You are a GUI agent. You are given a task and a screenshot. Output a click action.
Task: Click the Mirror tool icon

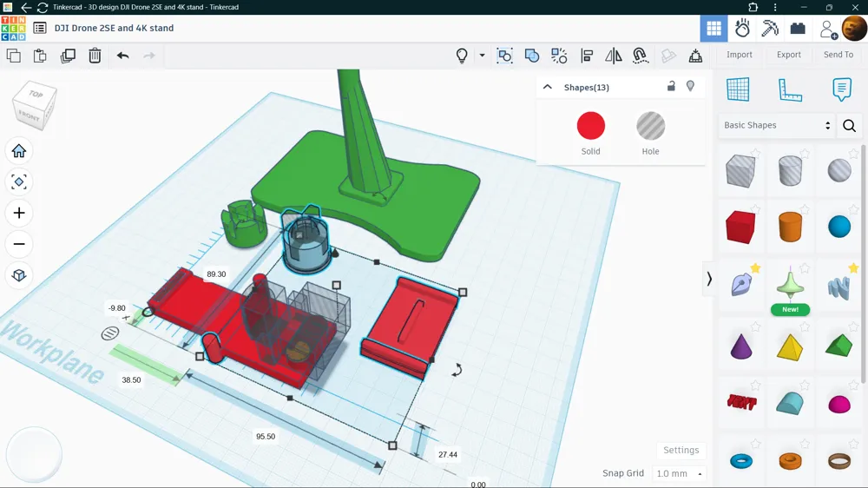614,56
